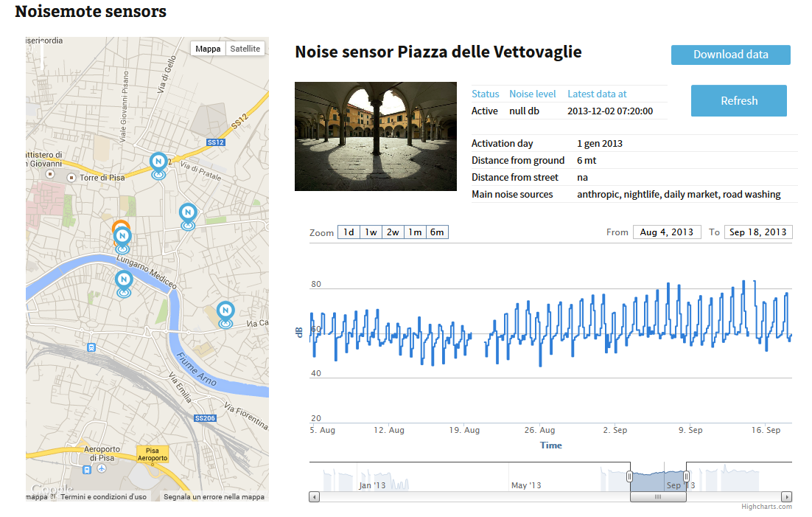Screen dimensions: 812x517
Task: Click the Latest data at header
Action: pos(597,94)
